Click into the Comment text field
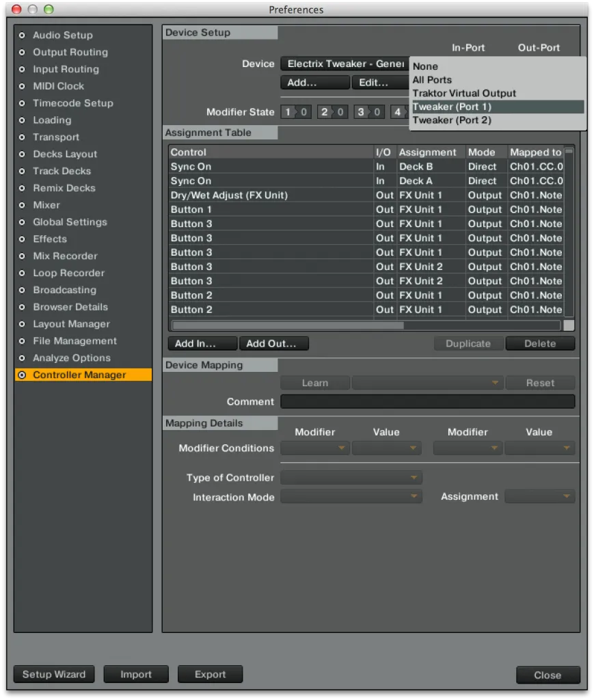594x700 pixels. (427, 402)
